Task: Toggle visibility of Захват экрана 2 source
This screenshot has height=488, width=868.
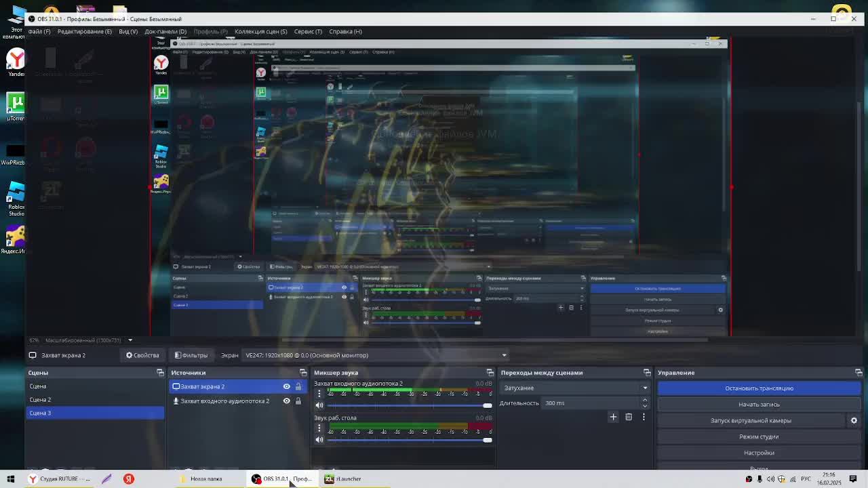Action: tap(286, 386)
